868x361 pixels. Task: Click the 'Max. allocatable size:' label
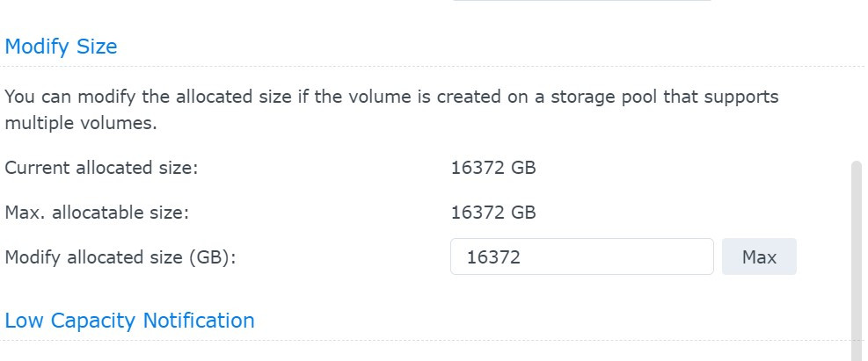point(97,212)
